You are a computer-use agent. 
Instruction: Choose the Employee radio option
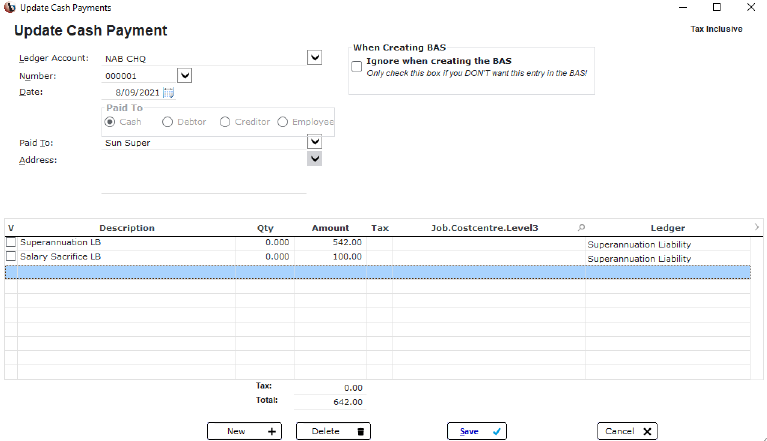(283, 122)
